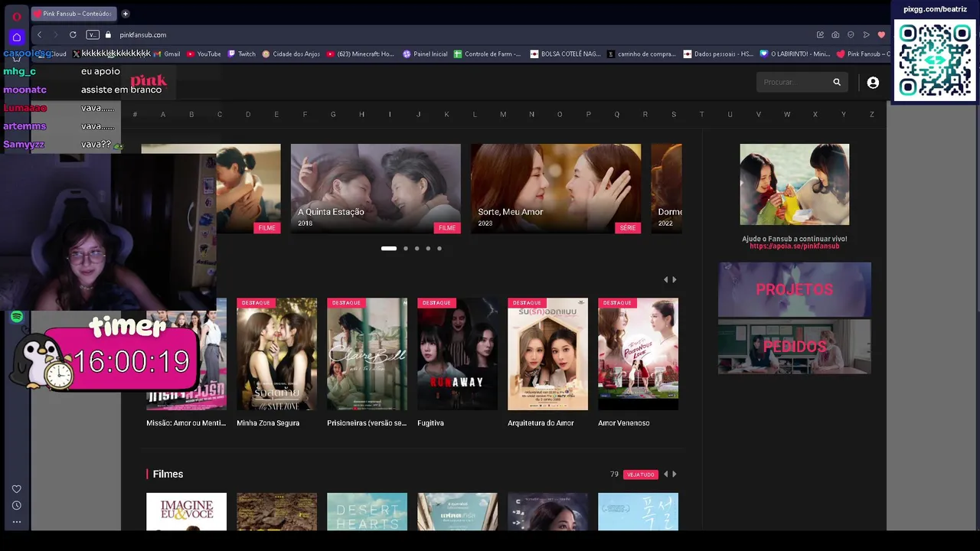Click the FILME tag on A Quinta Estação
Viewport: 980px width, 551px height.
[x=447, y=228]
